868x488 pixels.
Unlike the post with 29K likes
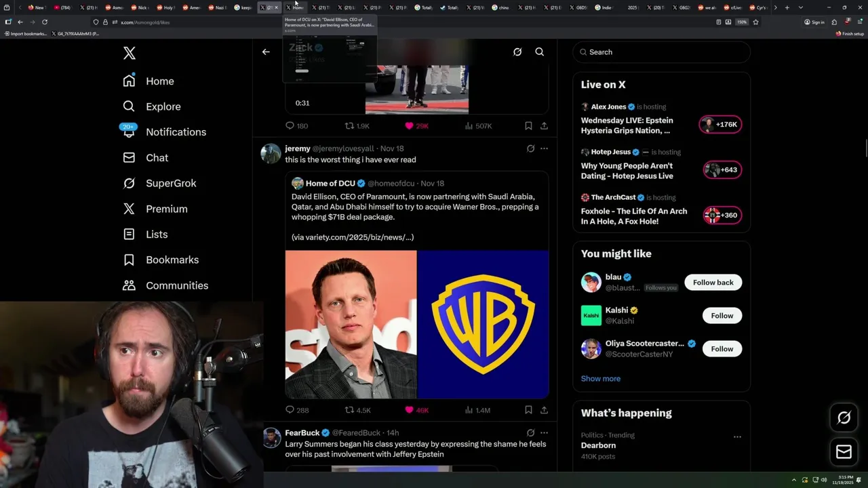[x=416, y=126]
